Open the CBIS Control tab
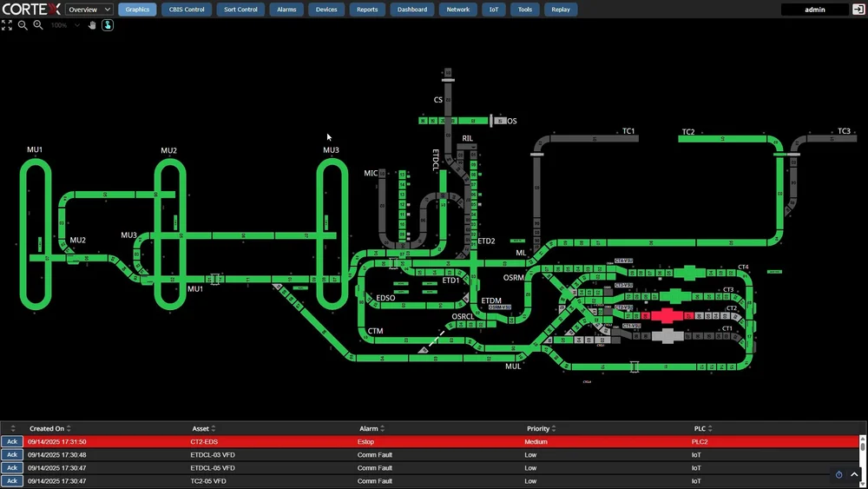The height and width of the screenshot is (489, 868). [187, 10]
